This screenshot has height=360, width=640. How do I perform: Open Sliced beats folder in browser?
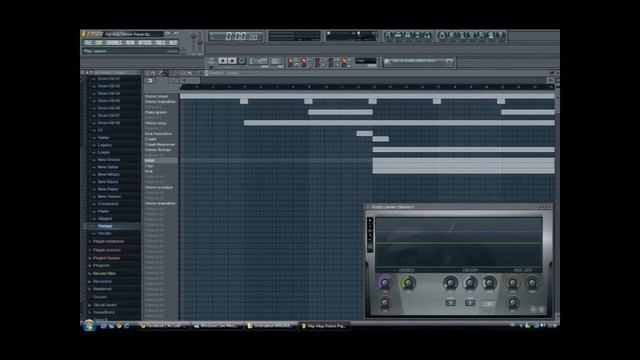click(x=105, y=305)
